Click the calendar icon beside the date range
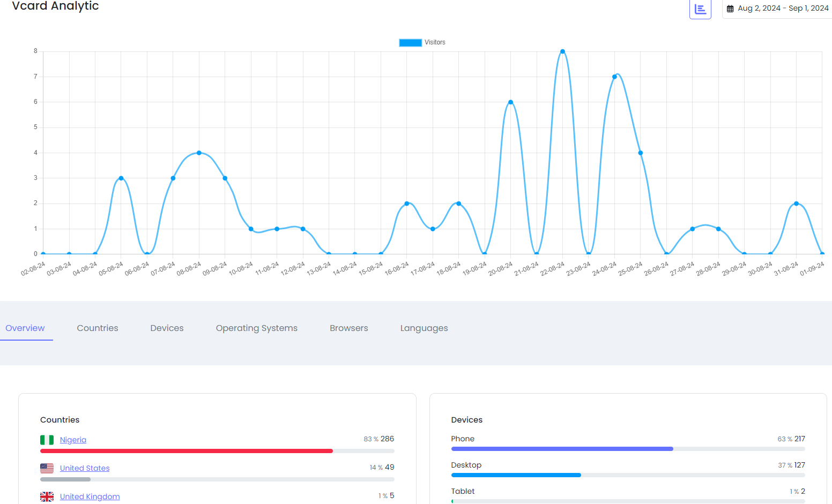 click(730, 9)
